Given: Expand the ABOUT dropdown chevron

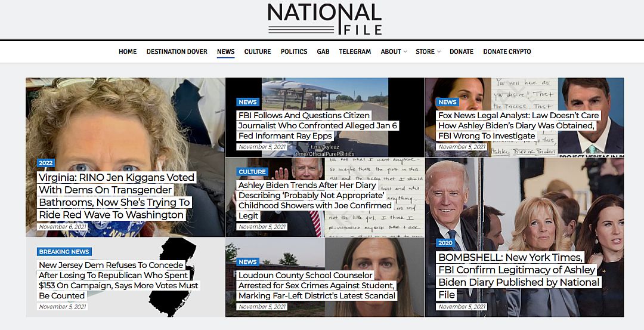Looking at the screenshot, I should pos(405,52).
